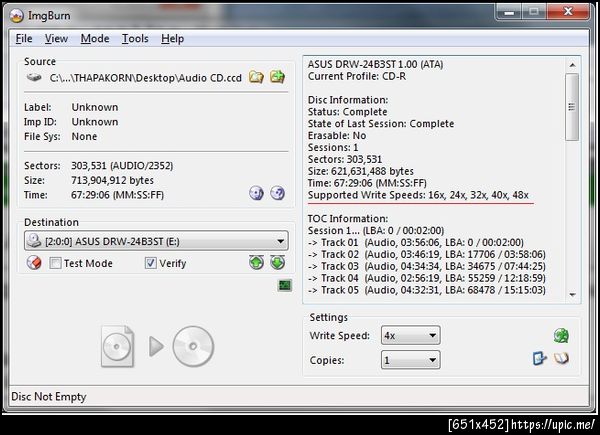Open the book icon in Settings

[561, 358]
